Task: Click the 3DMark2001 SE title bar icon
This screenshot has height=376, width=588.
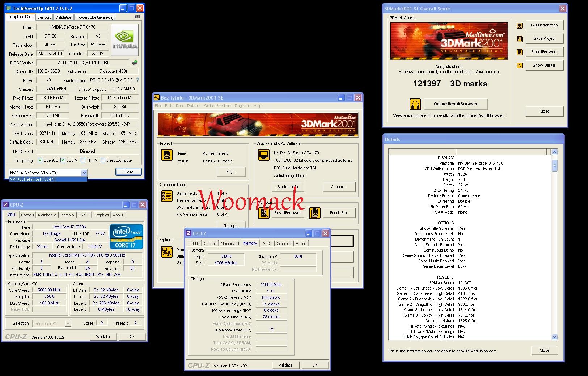Action: tap(157, 98)
